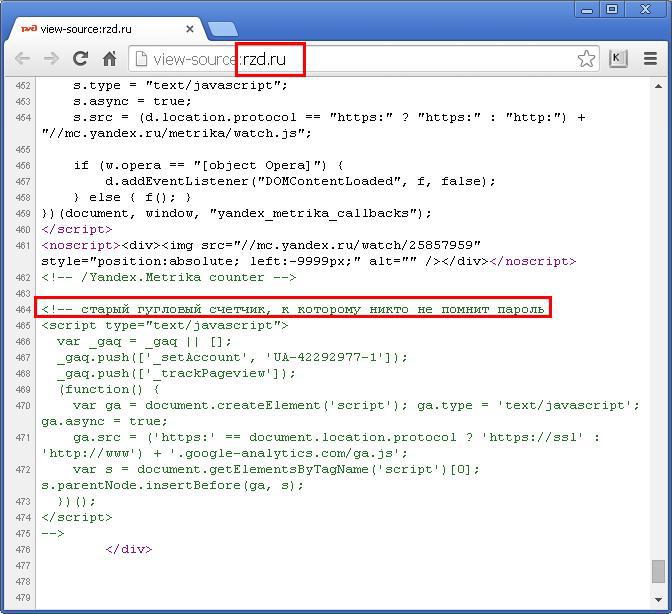Click line number 479
Image resolution: width=672 pixels, height=614 pixels.
(23, 598)
